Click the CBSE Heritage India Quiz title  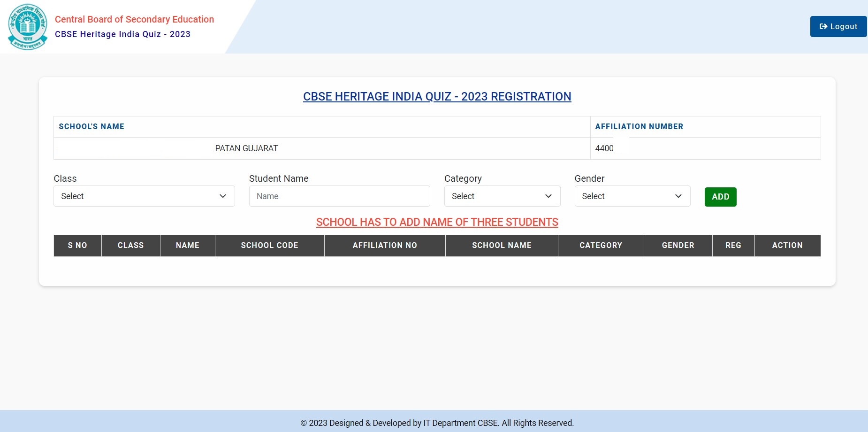click(122, 34)
